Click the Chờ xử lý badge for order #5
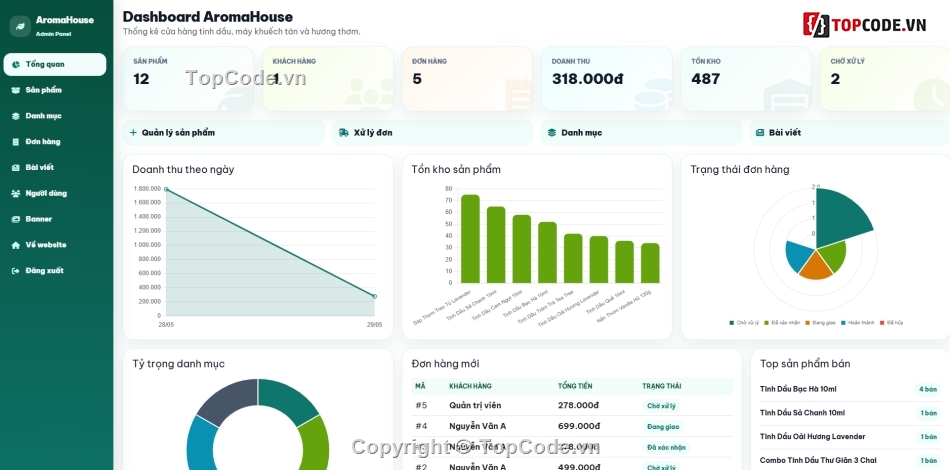Screen dimensions: 950x470 (x=661, y=406)
